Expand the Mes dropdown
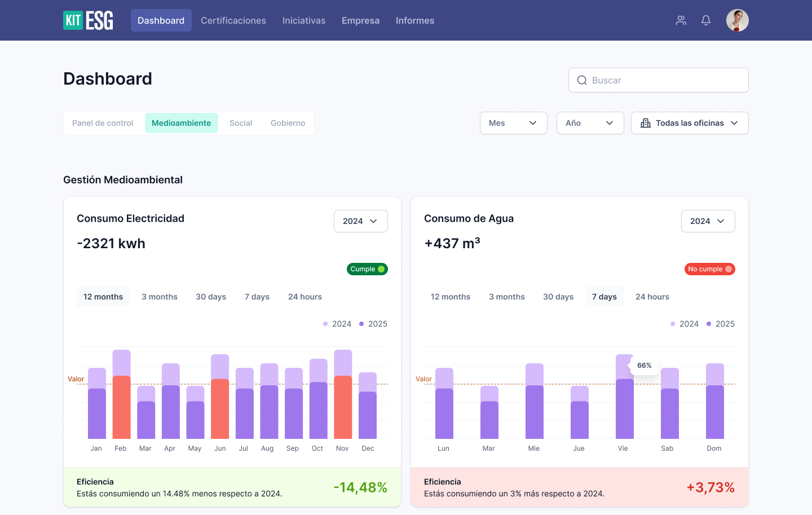812x515 pixels. [513, 123]
